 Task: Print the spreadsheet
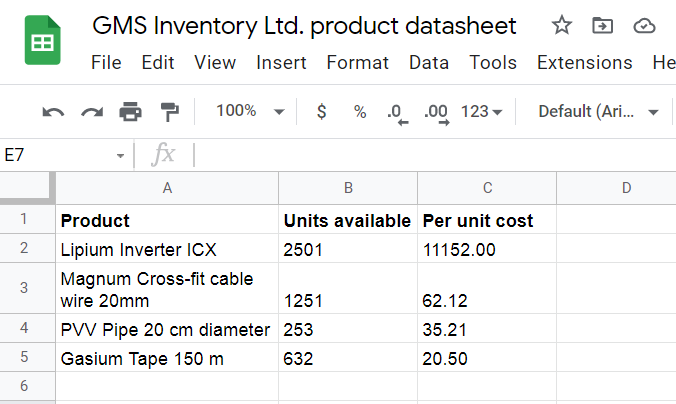130,112
